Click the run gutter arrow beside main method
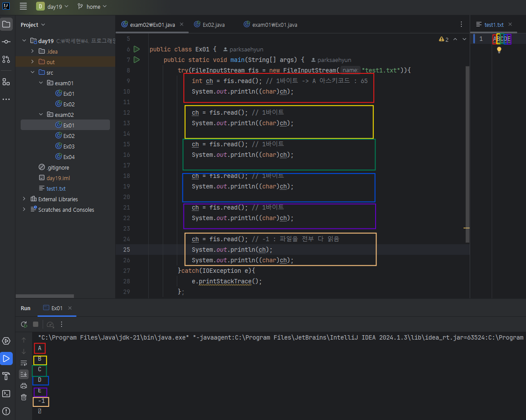The width and height of the screenshot is (526, 420). [136, 60]
